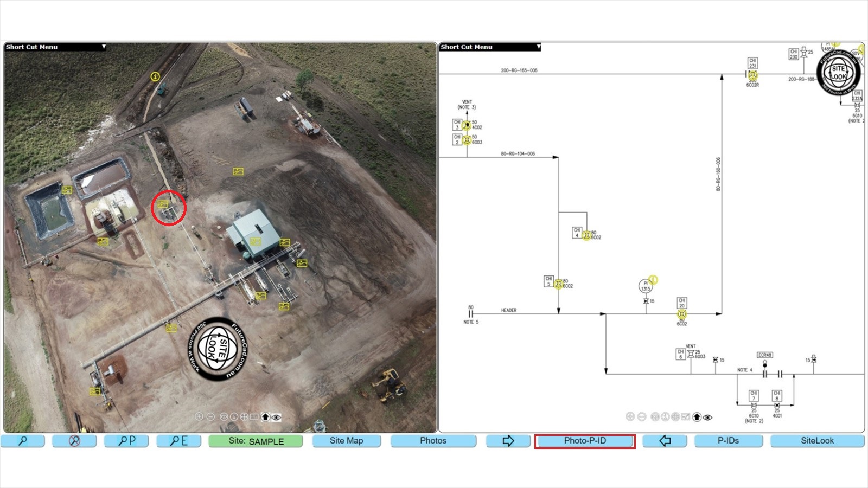Click the Site: SAMPLE selector
The image size is (868, 488).
coord(256,441)
